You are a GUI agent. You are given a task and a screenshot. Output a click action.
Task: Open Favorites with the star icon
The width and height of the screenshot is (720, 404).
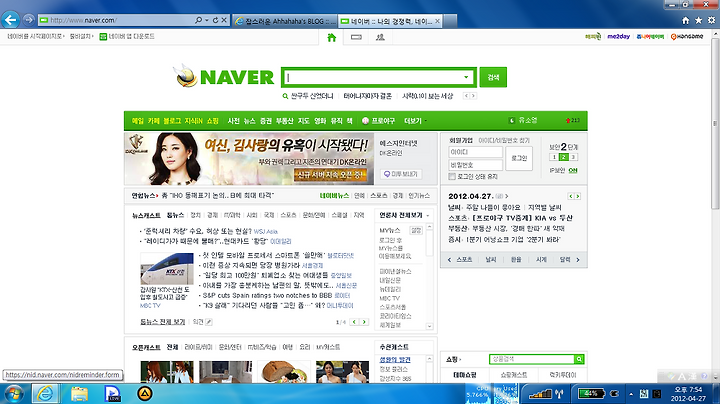(698, 20)
